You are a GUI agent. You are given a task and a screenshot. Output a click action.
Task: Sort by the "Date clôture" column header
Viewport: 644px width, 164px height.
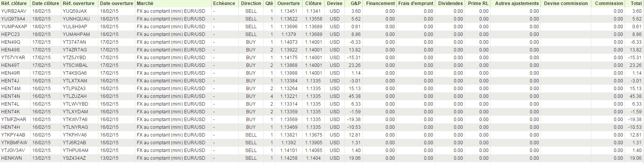click(45, 3)
